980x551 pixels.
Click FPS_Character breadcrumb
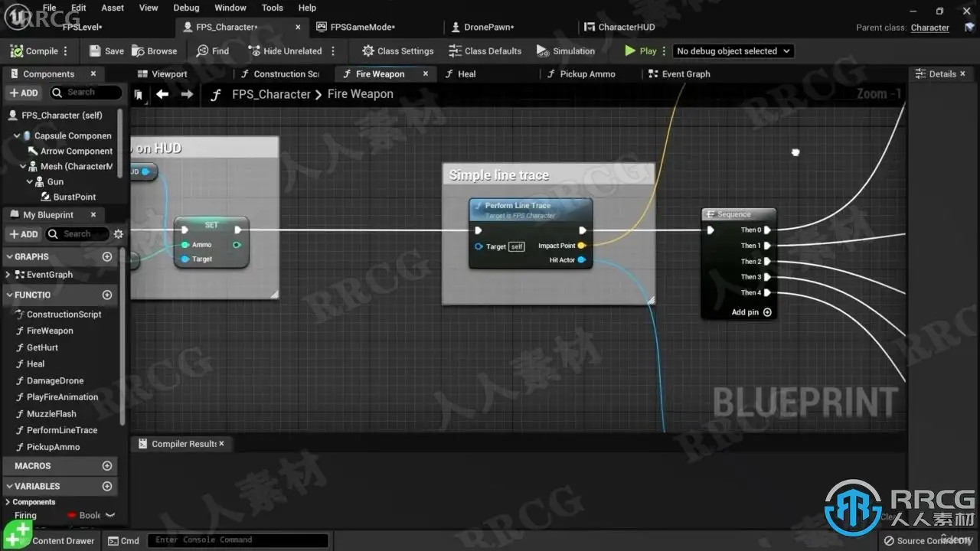(271, 94)
